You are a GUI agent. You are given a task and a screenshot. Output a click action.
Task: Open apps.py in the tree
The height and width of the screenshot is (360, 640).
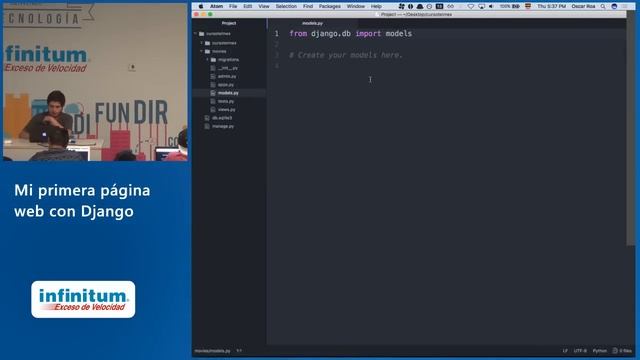click(226, 84)
